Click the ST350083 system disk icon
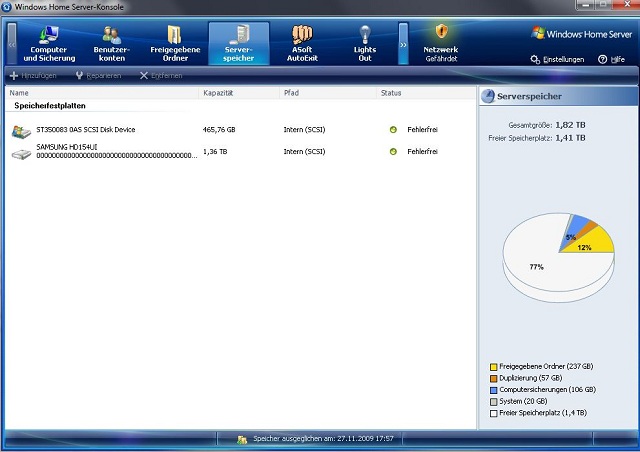The image size is (640, 452). [x=21, y=131]
